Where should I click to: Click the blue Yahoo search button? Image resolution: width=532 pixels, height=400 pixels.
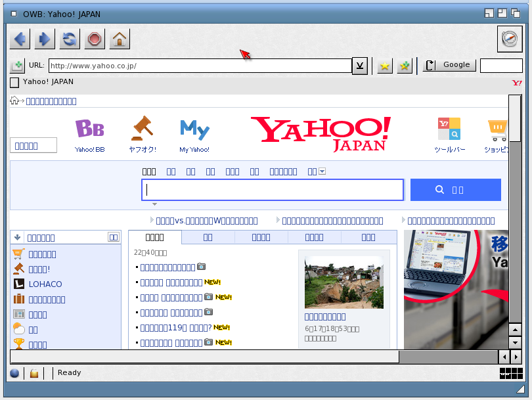pyautogui.click(x=455, y=190)
